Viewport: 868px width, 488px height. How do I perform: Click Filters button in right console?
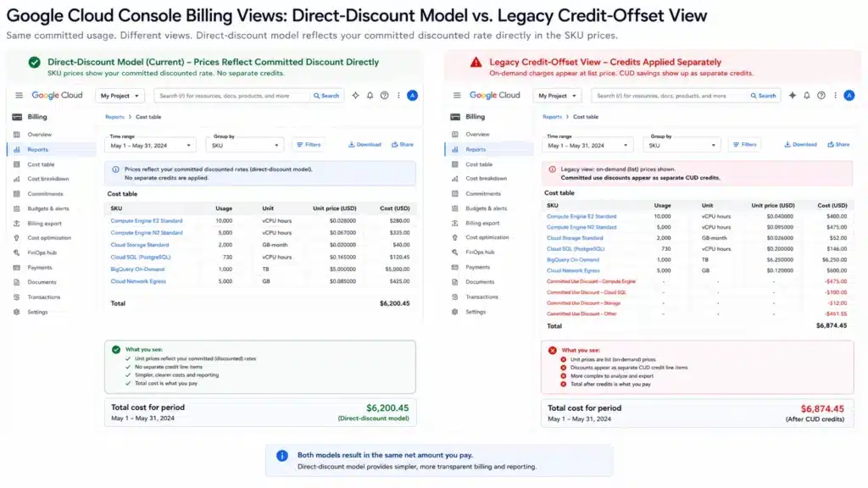click(x=744, y=144)
